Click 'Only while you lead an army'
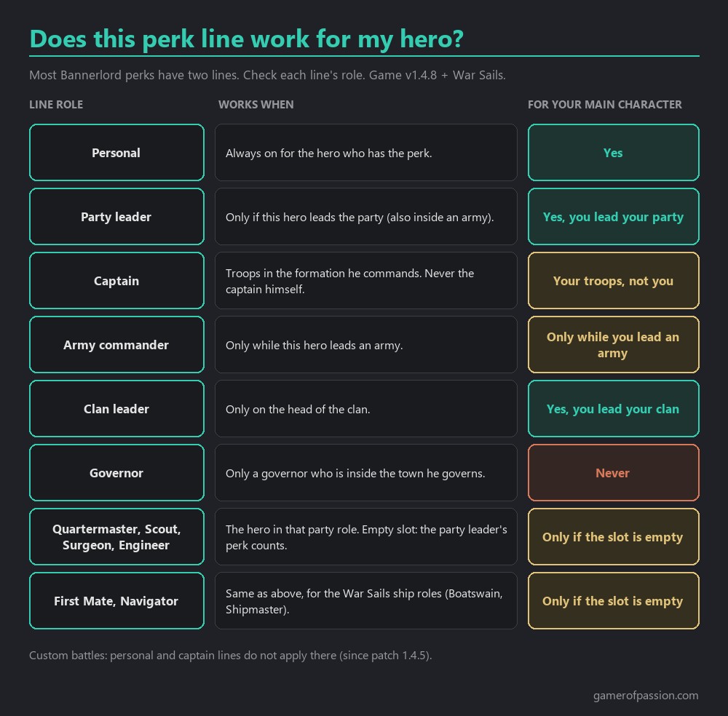The width and height of the screenshot is (728, 716). pyautogui.click(x=613, y=345)
